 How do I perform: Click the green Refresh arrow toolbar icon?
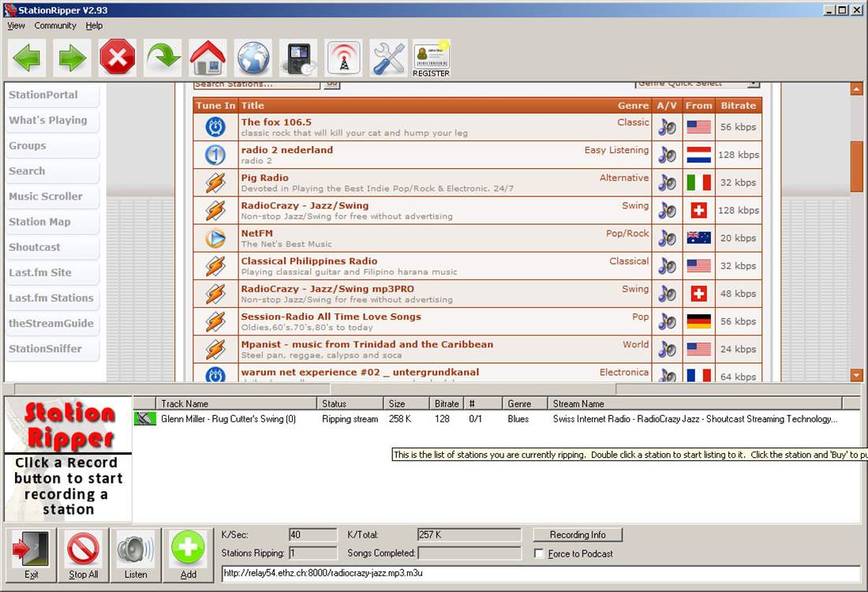[163, 58]
